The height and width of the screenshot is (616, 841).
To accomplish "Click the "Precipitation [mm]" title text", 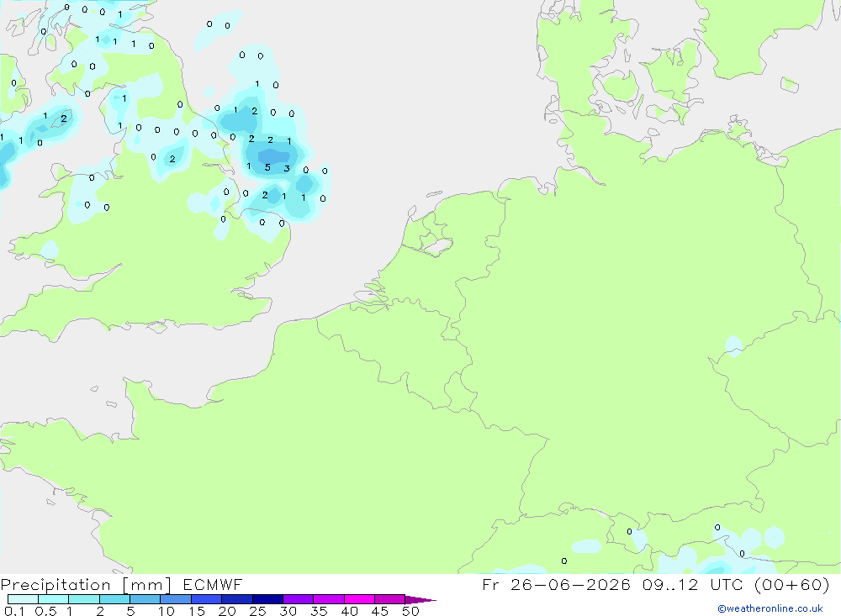I will (86, 585).
